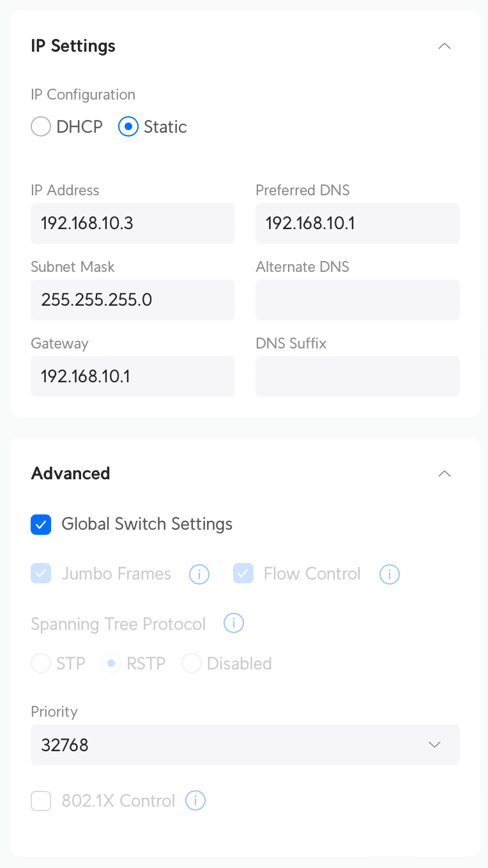Open the Priority dropdown

(245, 745)
